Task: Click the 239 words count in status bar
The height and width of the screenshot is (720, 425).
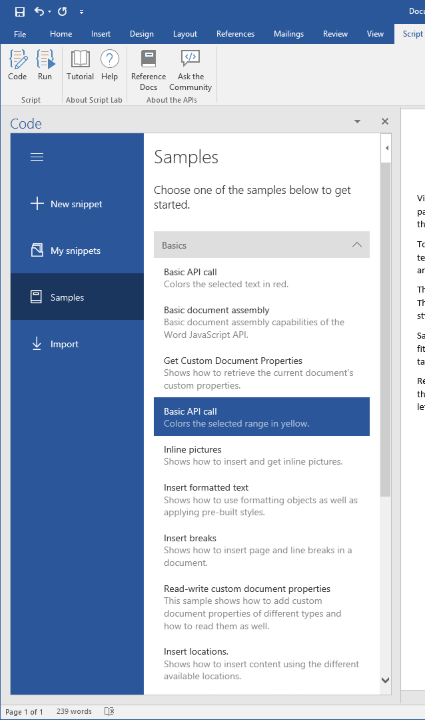Action: 74,711
